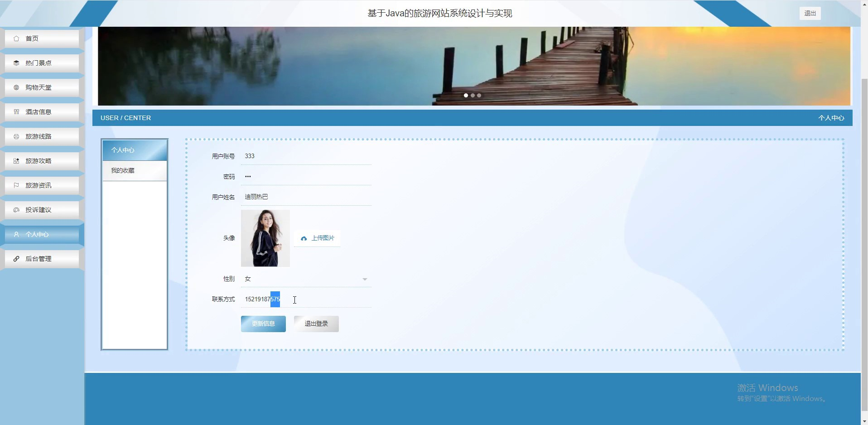
Task: Click the person icon beside 个人中心
Action: click(16, 234)
